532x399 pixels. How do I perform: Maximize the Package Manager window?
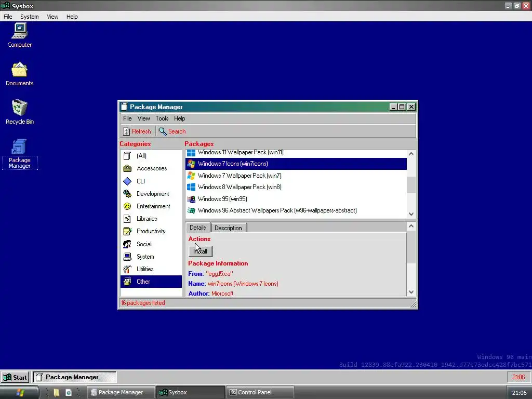pos(402,107)
